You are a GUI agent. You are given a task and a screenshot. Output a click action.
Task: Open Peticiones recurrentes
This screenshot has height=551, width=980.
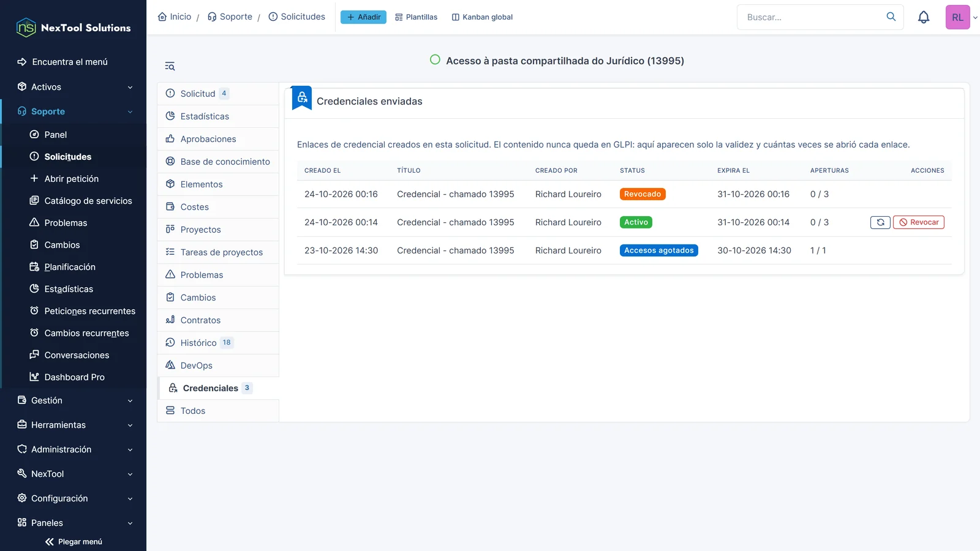[x=73, y=311]
